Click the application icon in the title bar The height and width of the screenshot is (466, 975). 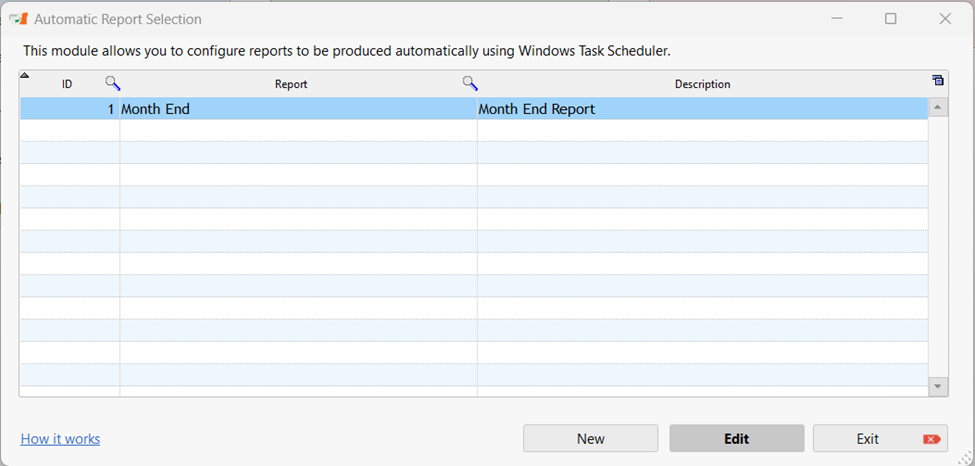[x=18, y=19]
